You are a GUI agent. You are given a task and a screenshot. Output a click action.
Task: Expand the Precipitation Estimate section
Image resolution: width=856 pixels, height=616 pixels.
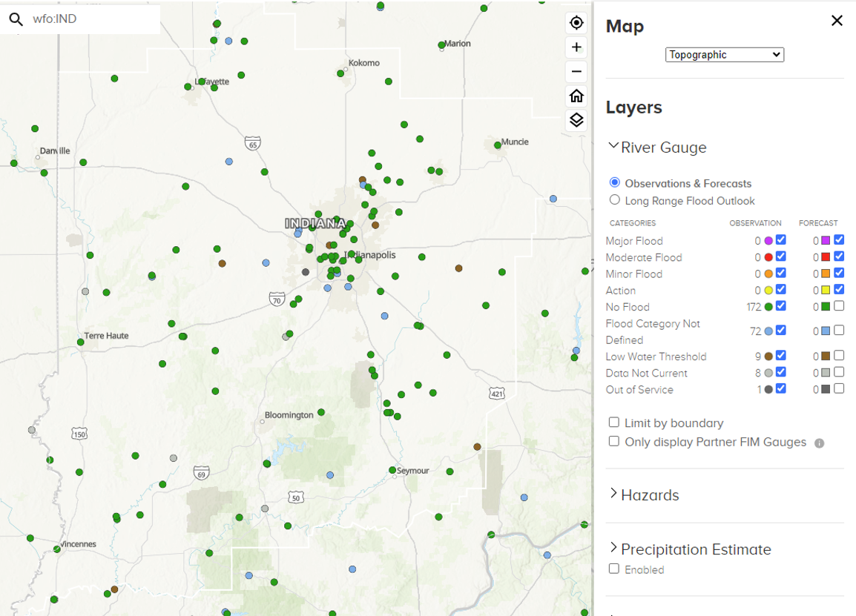point(613,549)
